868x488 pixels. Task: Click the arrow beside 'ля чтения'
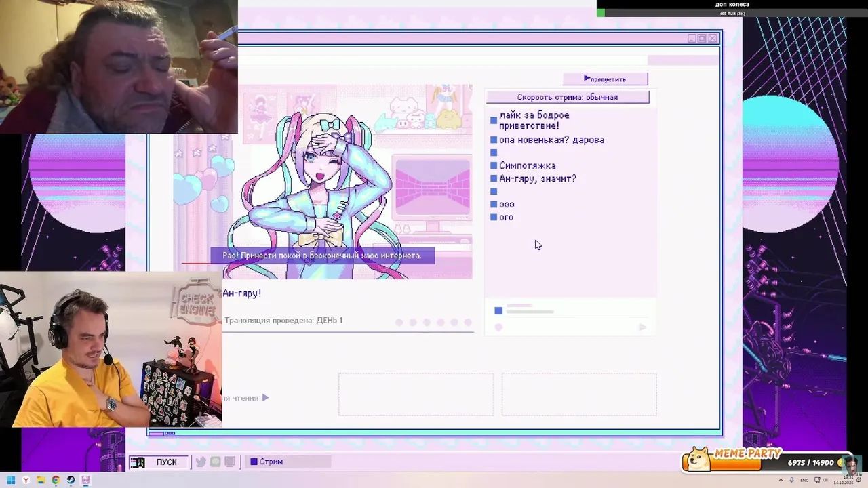[x=265, y=398]
